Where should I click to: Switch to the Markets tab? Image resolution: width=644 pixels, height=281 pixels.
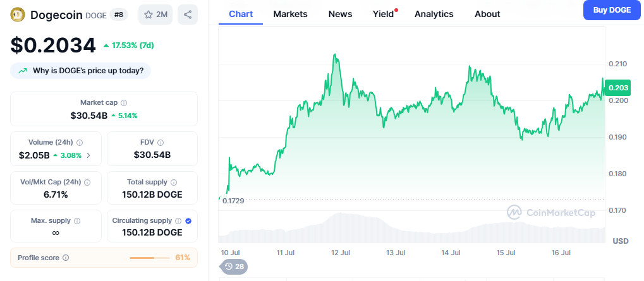point(290,14)
